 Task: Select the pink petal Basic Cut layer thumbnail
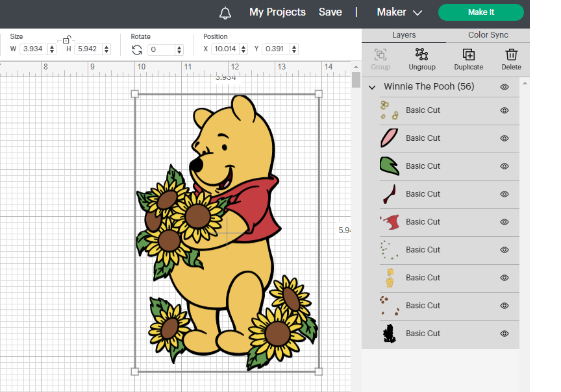[x=390, y=138]
